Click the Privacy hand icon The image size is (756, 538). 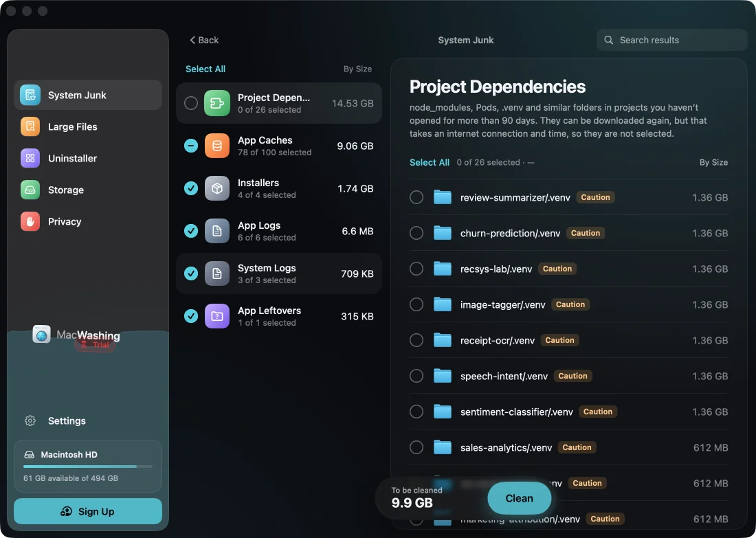[x=30, y=222]
